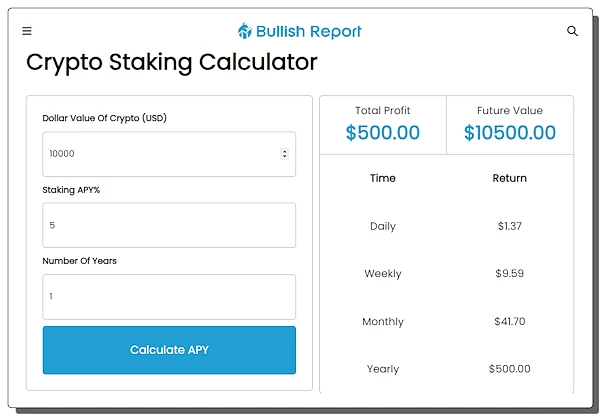This screenshot has height=415, width=600.
Task: Click the Total Profit $500.00 amount
Action: (x=382, y=133)
